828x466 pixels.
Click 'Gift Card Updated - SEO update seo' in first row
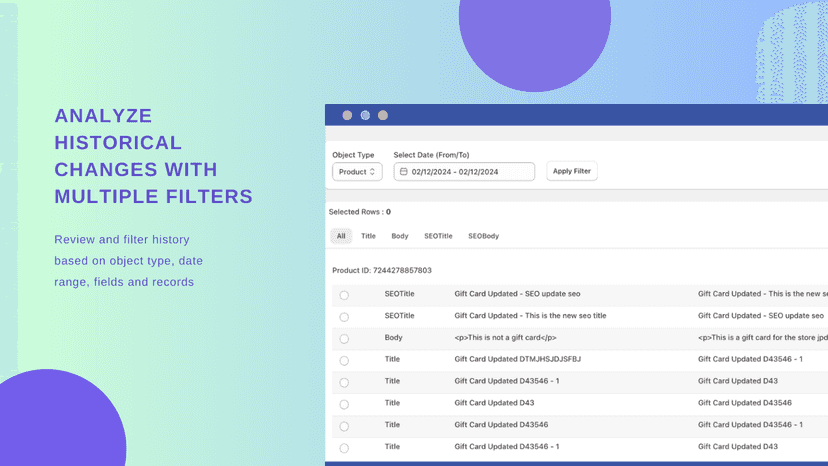pos(517,294)
